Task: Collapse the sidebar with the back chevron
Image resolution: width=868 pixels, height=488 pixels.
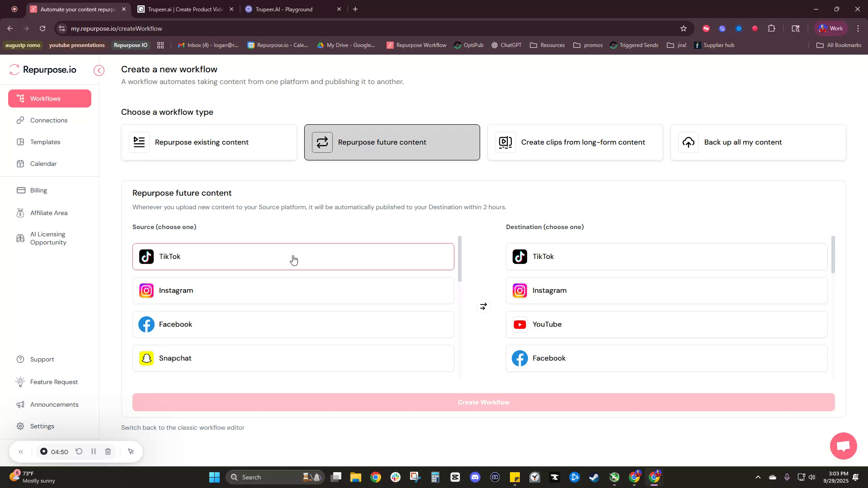Action: tap(99, 70)
